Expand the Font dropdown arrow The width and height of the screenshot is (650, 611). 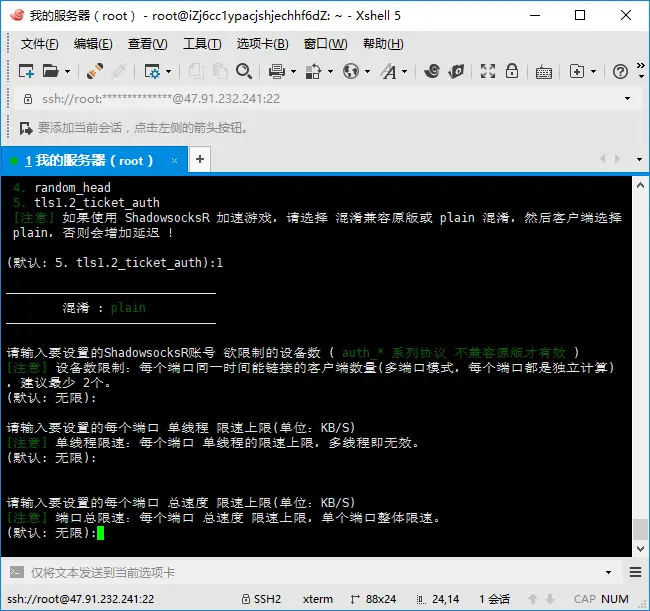405,72
